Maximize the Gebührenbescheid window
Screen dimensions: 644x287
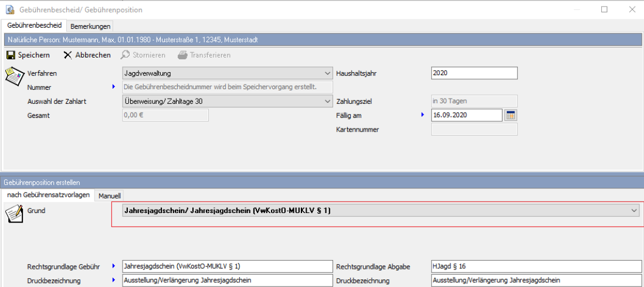pos(604,9)
